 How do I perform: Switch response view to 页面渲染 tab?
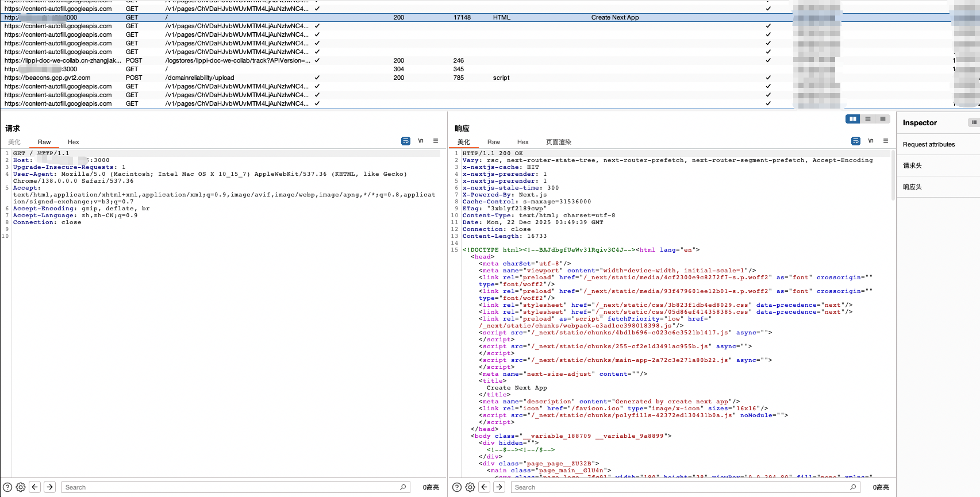coord(558,142)
